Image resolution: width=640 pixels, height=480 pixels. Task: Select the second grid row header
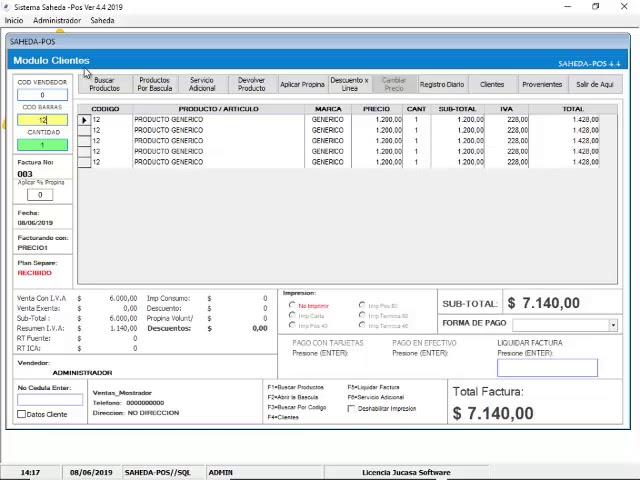coord(84,131)
